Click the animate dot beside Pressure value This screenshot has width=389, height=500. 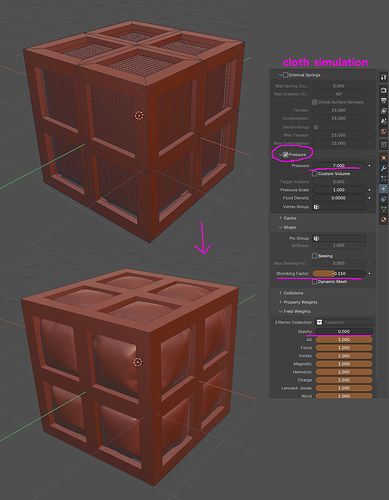coord(369,166)
